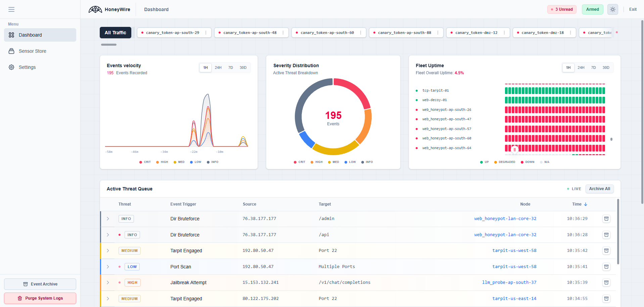Viewport: 644px width, 307px height.
Task: Click the HoneyWire logo icon
Action: [x=95, y=9]
